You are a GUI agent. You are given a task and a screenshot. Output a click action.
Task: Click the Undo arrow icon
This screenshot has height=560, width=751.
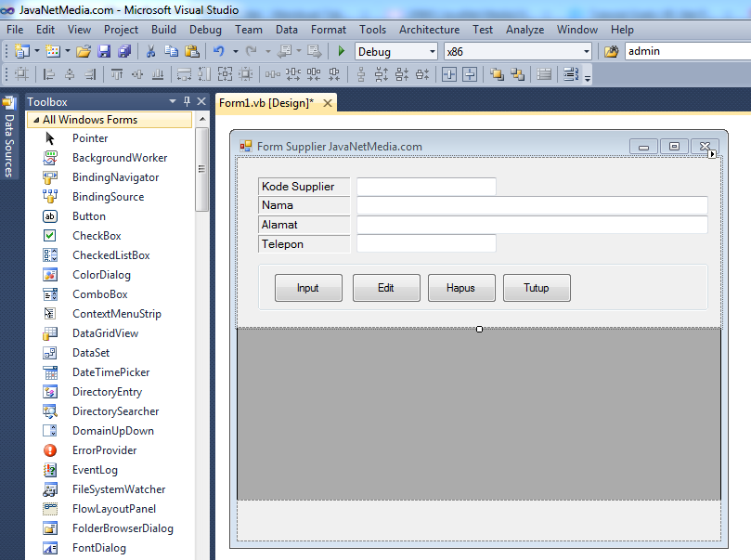tap(219, 51)
